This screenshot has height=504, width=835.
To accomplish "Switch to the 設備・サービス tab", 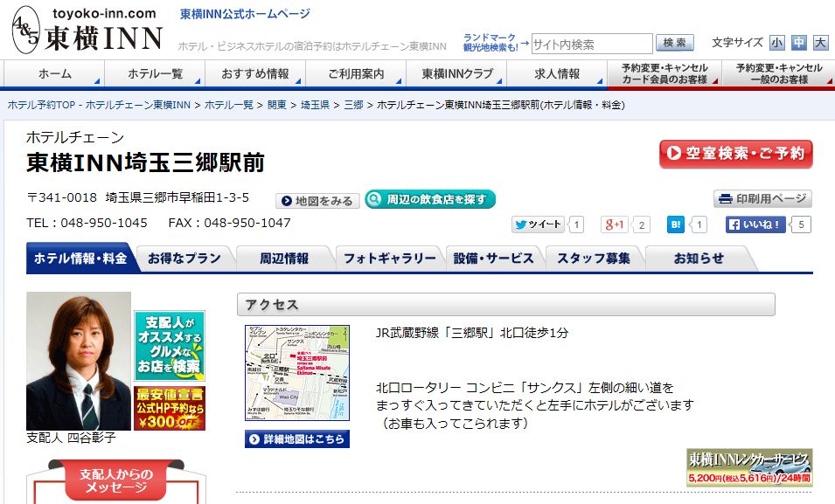I will (494, 259).
